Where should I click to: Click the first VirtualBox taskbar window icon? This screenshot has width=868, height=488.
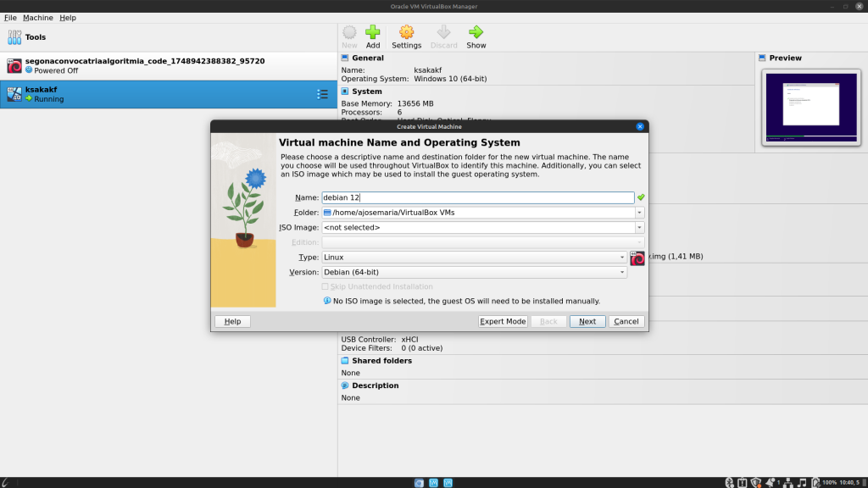point(433,483)
